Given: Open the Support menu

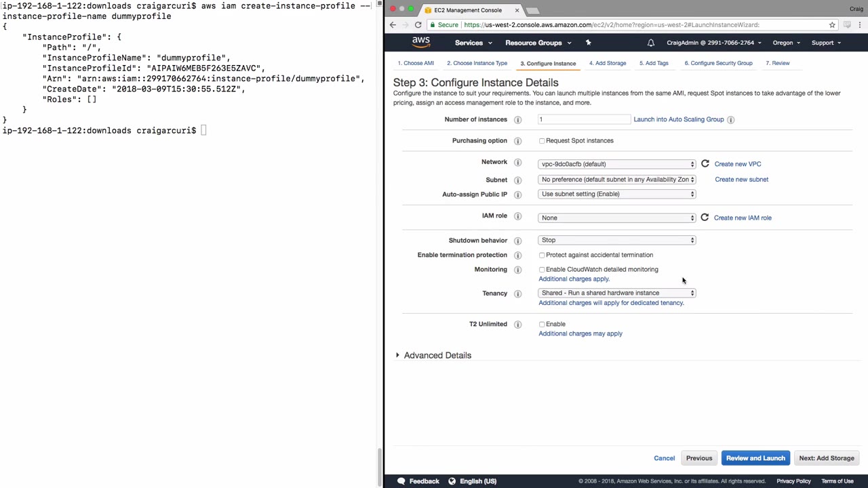Looking at the screenshot, I should (x=826, y=43).
